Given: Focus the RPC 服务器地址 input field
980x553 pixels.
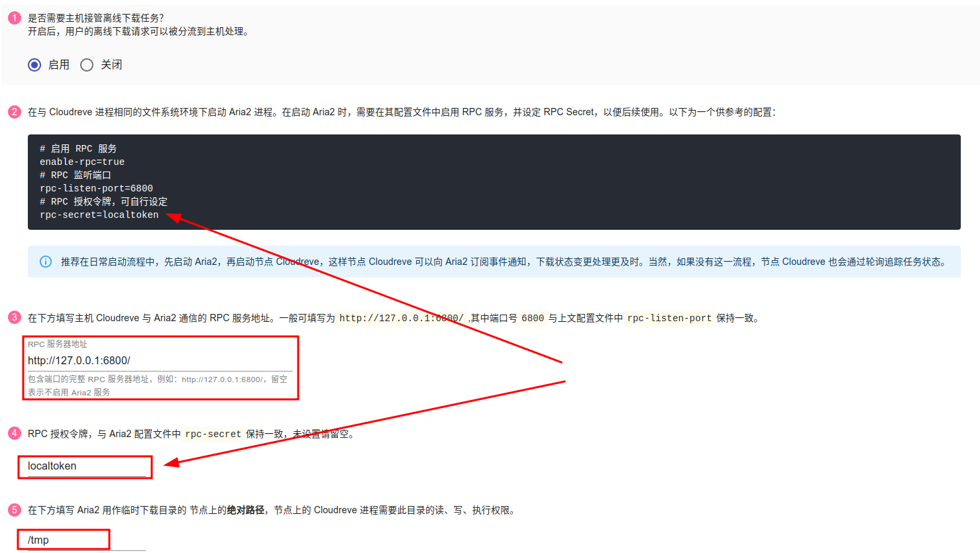Looking at the screenshot, I should [159, 360].
